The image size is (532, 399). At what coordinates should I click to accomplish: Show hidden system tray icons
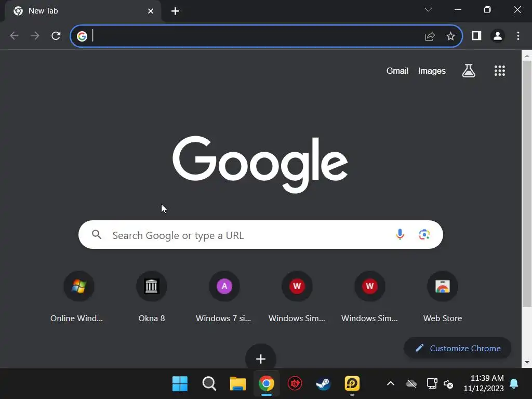[391, 384]
